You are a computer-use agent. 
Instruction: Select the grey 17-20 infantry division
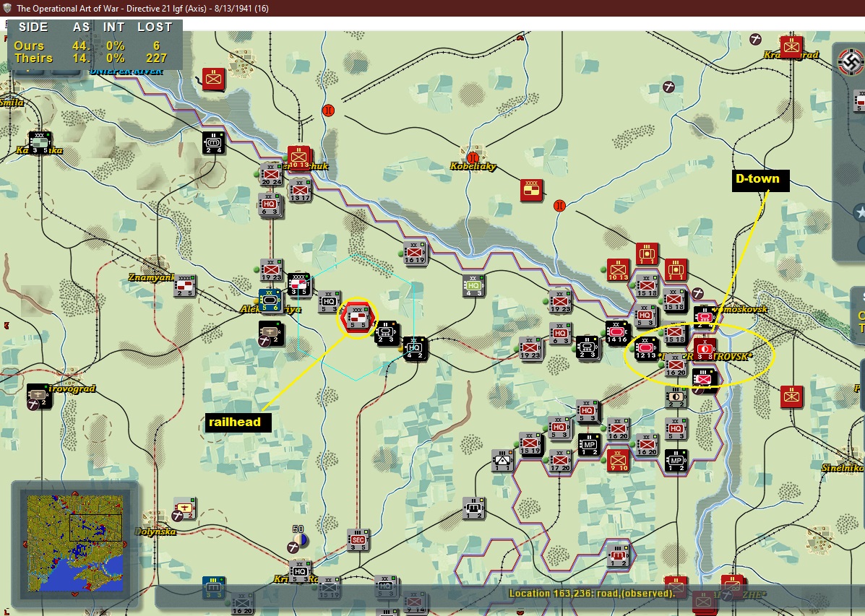click(x=560, y=461)
